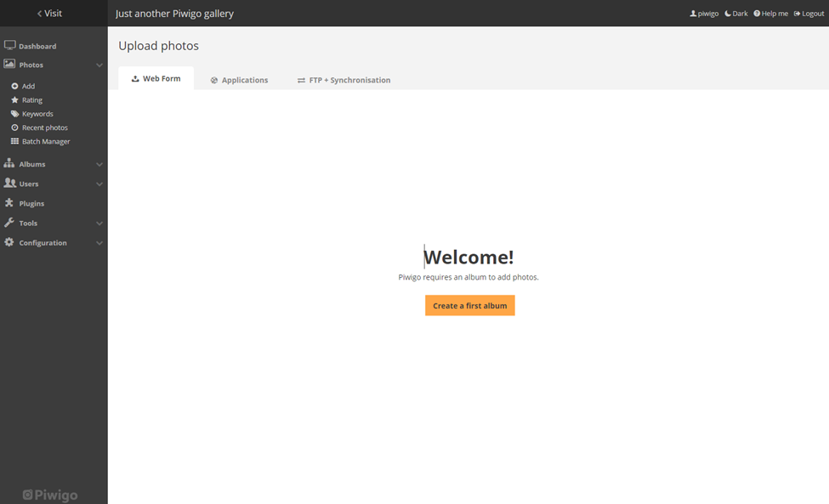Screen dimensions: 829x504
Task: Click the Users people icon
Action: pyautogui.click(x=9, y=183)
